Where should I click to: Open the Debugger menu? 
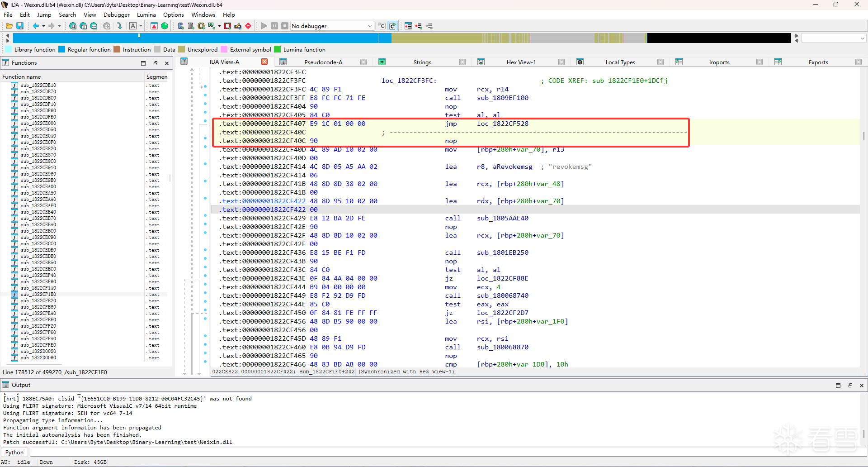click(116, 14)
